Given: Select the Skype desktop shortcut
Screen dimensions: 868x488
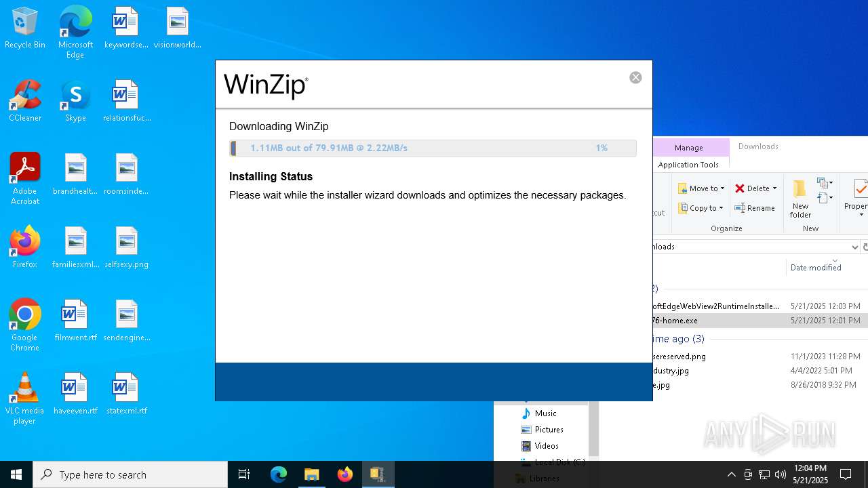Looking at the screenshot, I should (x=75, y=102).
